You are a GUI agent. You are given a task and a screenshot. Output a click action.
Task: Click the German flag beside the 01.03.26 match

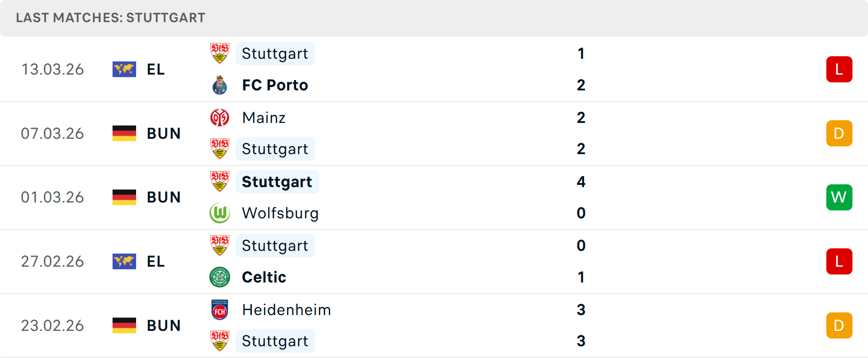124,197
